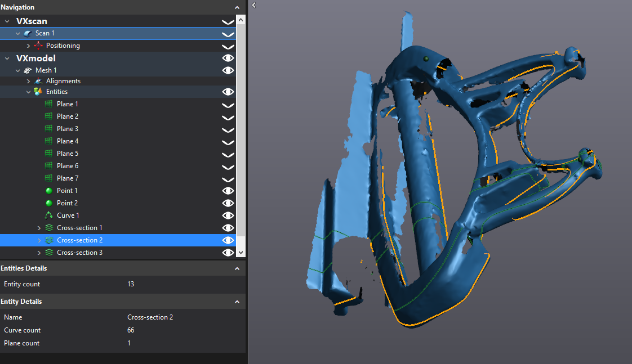Expand the Positioning node
632x364 pixels.
click(29, 46)
